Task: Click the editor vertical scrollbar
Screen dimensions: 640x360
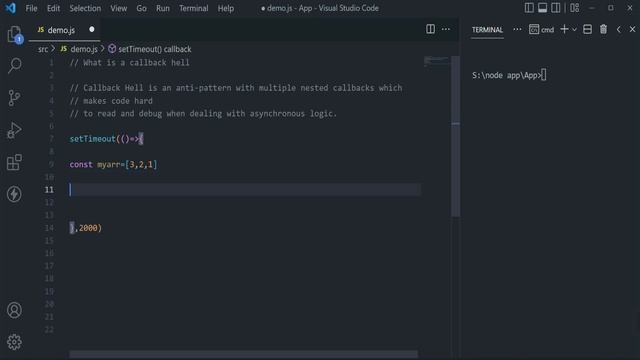Action: coord(456,136)
